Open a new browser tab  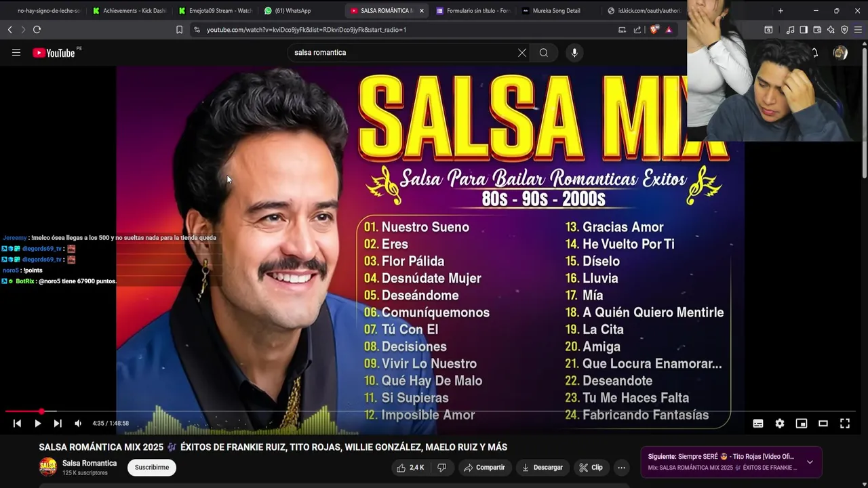point(781,11)
